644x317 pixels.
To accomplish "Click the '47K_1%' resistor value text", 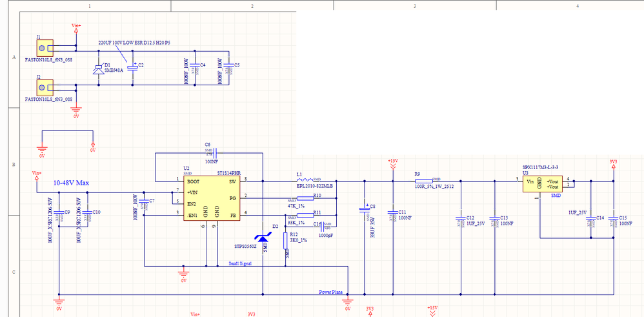I will [x=296, y=205].
